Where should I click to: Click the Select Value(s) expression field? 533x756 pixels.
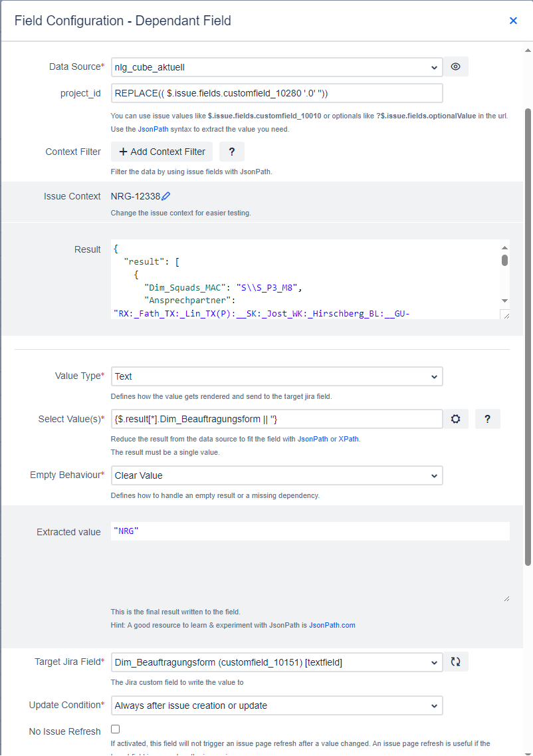(x=276, y=419)
